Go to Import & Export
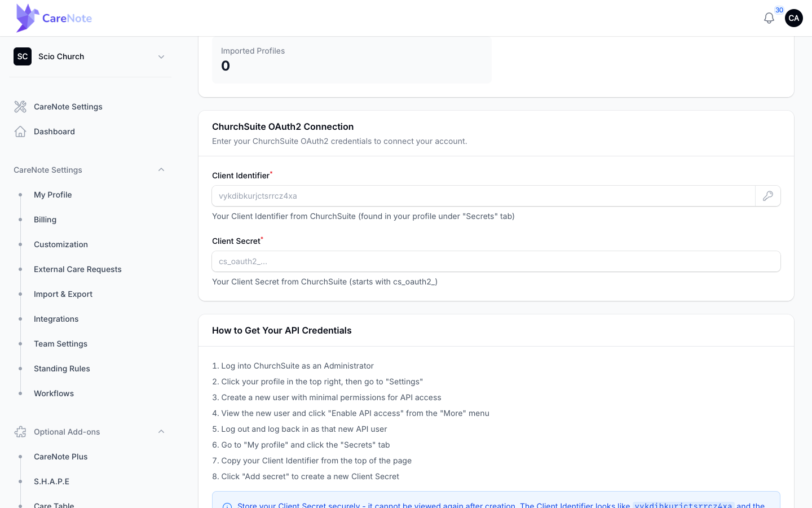Viewport: 812px width, 508px height. click(x=63, y=294)
